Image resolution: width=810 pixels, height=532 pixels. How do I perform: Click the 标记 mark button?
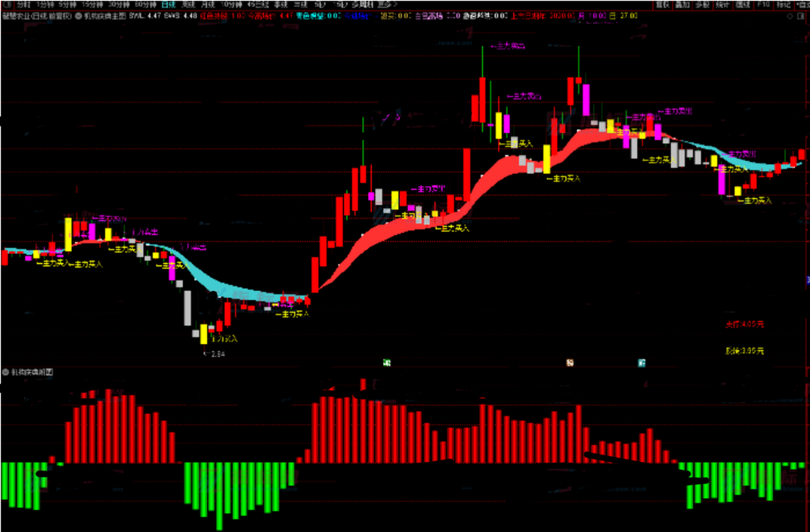[783, 5]
